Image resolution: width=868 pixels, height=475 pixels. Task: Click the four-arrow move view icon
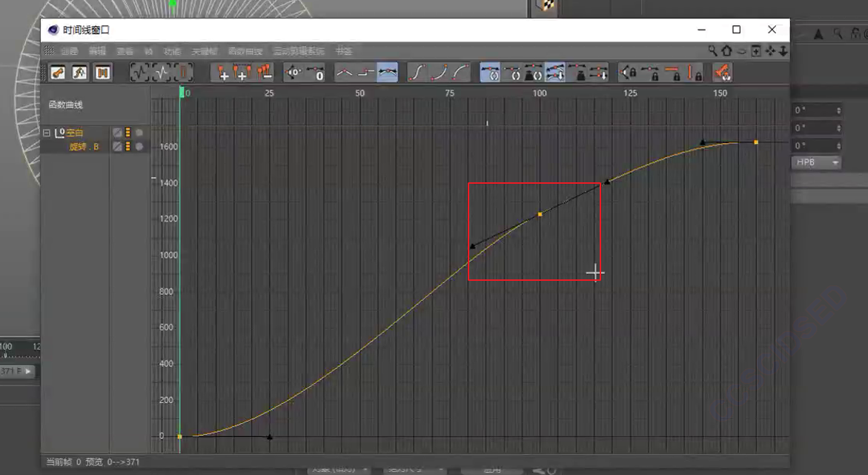(770, 51)
